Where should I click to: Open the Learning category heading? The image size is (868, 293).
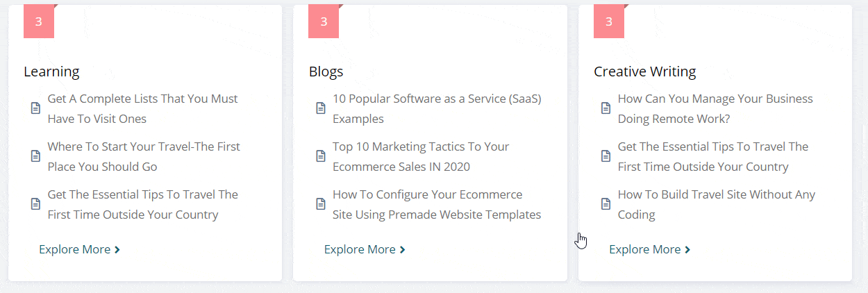[x=51, y=72]
